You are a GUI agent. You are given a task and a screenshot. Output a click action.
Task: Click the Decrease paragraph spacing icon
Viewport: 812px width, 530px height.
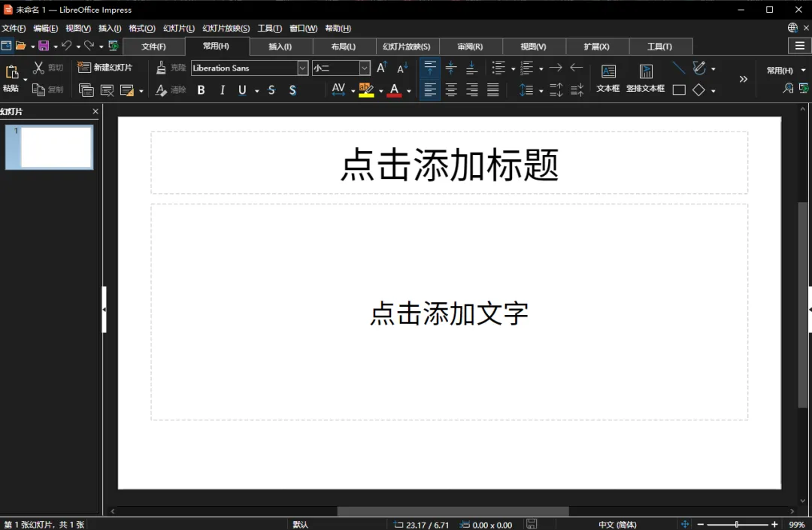(577, 90)
